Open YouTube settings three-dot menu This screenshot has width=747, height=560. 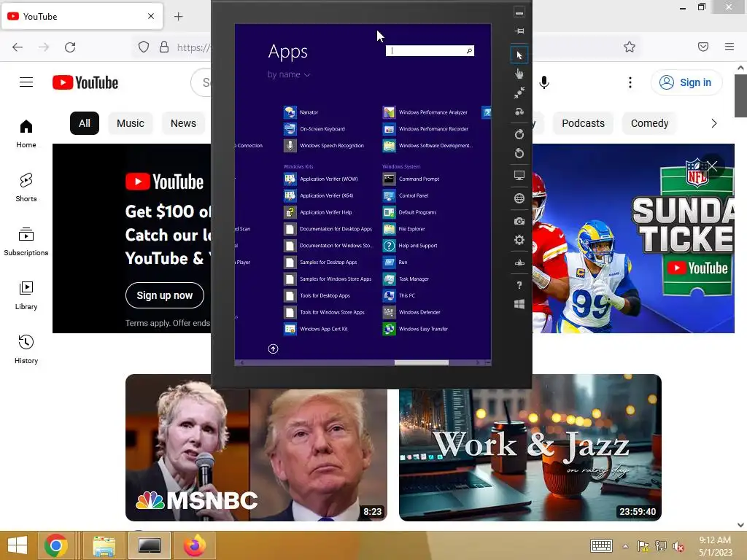pyautogui.click(x=630, y=82)
